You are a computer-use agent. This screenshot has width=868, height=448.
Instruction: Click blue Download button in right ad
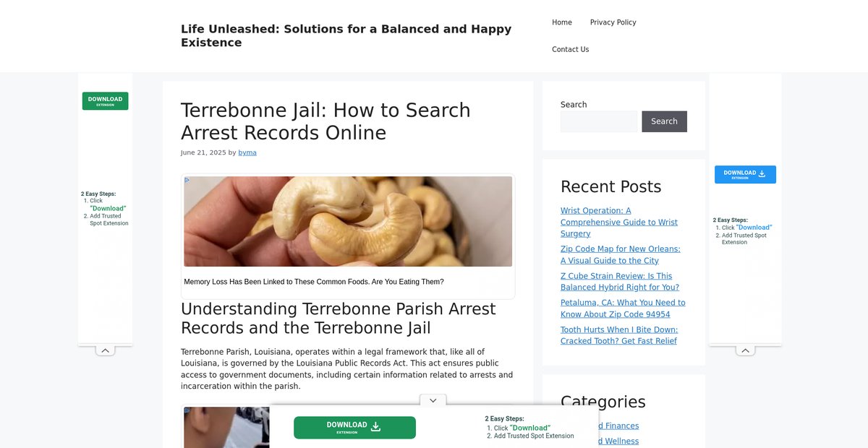pyautogui.click(x=745, y=174)
